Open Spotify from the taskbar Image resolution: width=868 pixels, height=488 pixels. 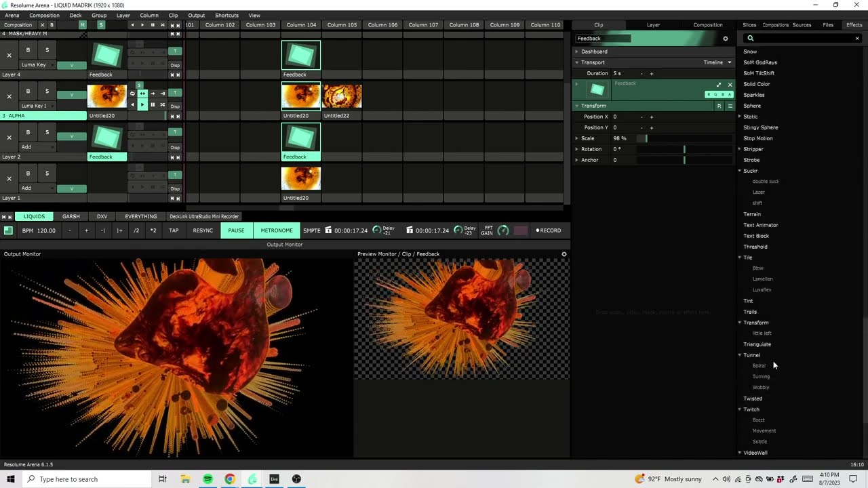[x=208, y=479]
